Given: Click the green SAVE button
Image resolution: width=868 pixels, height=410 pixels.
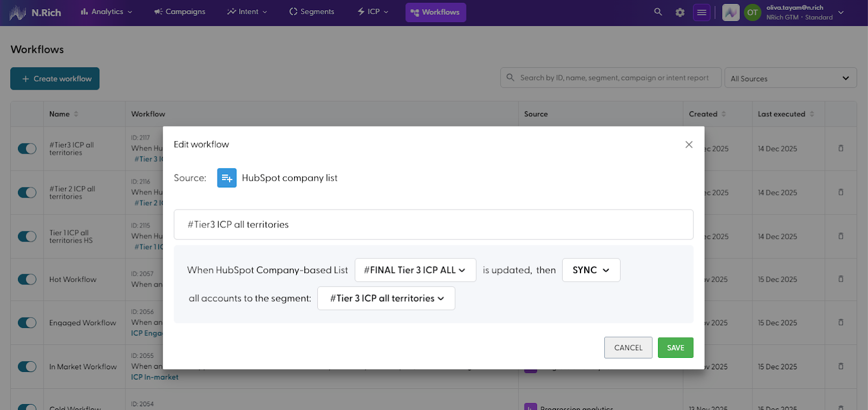Looking at the screenshot, I should [x=675, y=348].
